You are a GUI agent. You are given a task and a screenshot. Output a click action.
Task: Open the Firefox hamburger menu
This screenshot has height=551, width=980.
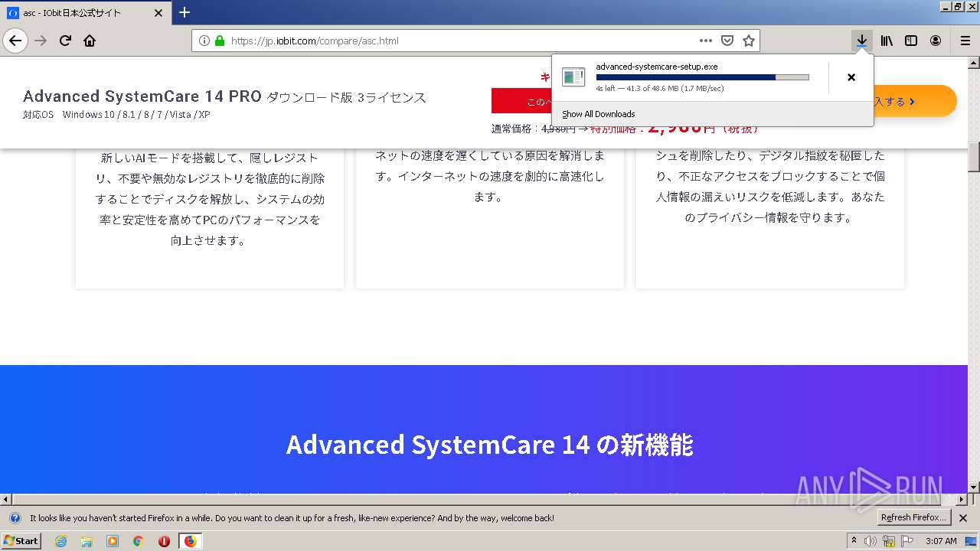pos(965,41)
